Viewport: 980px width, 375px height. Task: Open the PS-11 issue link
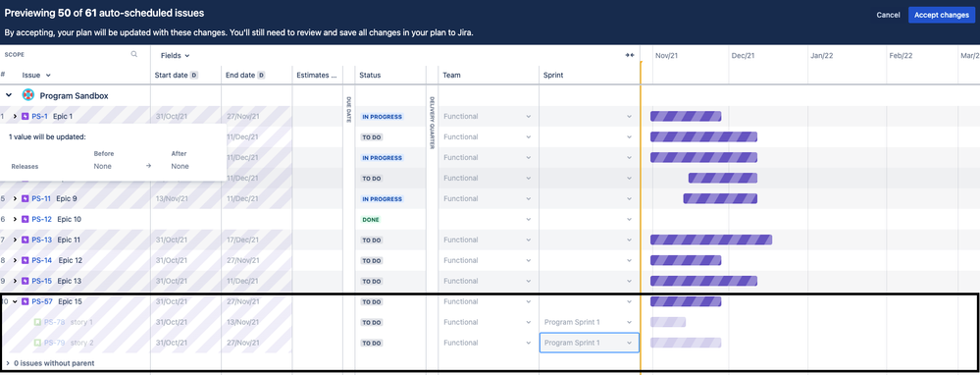pos(41,198)
